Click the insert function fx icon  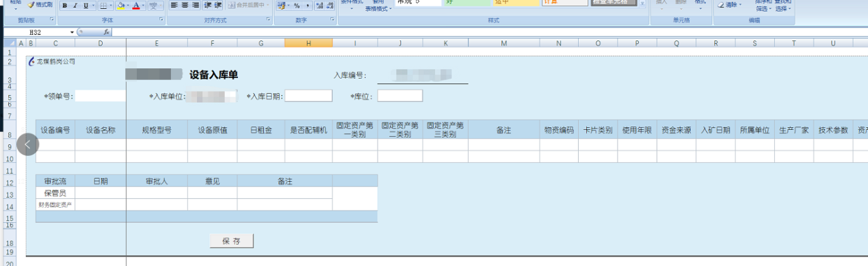pos(106,32)
